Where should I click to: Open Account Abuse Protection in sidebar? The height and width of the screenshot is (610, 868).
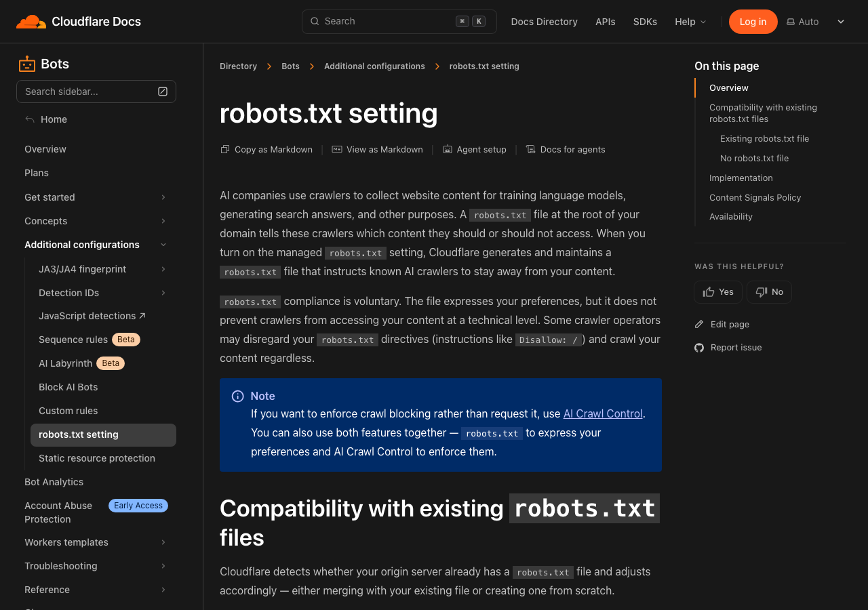(58, 512)
